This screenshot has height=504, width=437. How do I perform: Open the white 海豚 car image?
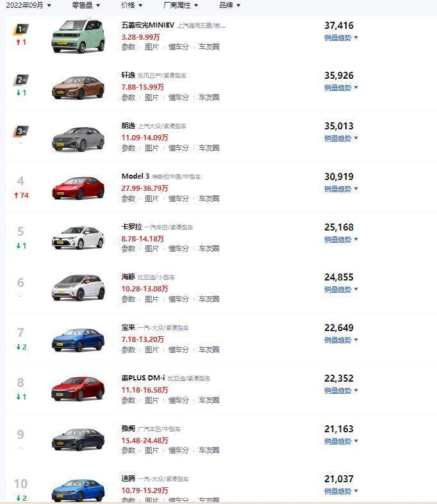point(78,288)
